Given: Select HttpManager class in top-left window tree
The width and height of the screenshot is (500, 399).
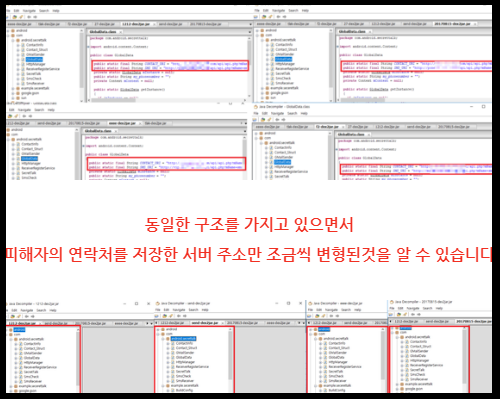Looking at the screenshot, I should pyautogui.click(x=36, y=64).
